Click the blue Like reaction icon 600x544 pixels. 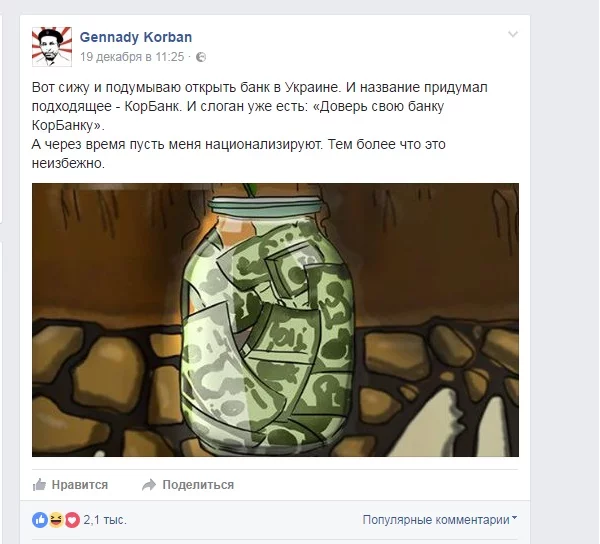(40, 520)
